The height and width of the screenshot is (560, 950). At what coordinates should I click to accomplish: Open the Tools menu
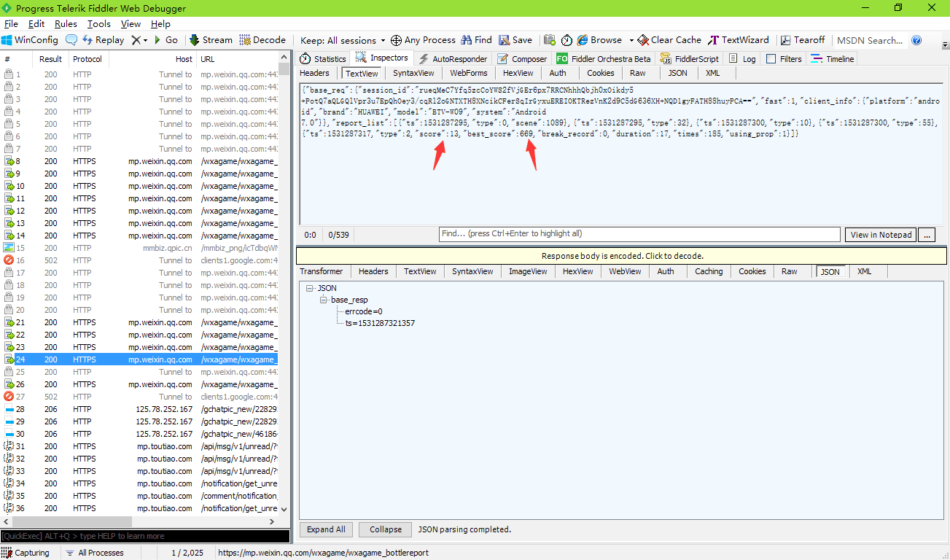click(x=99, y=24)
